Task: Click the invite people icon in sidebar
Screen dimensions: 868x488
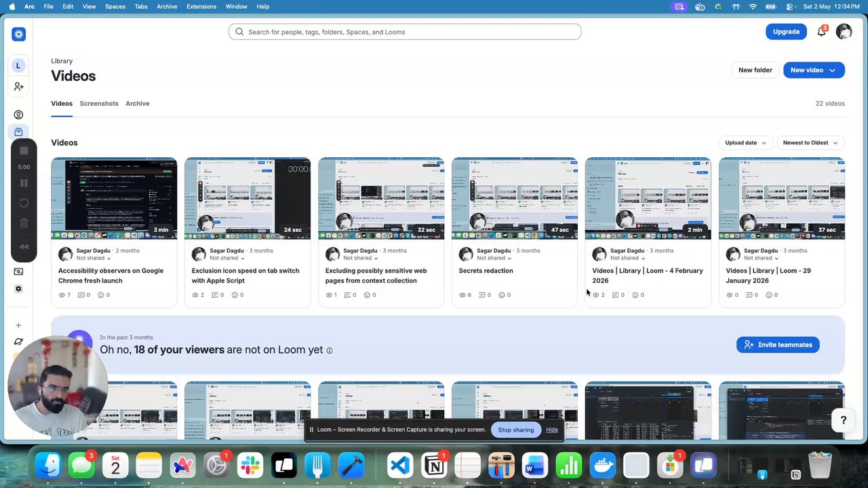Action: (18, 87)
